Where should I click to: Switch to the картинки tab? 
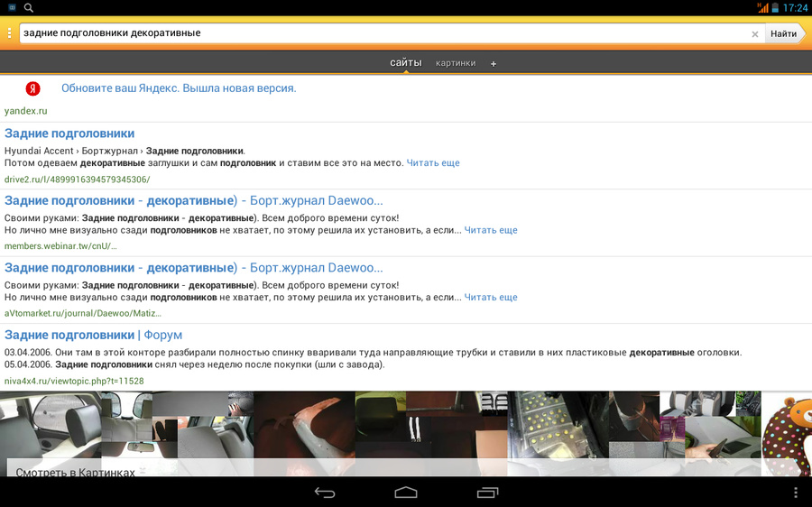click(456, 63)
